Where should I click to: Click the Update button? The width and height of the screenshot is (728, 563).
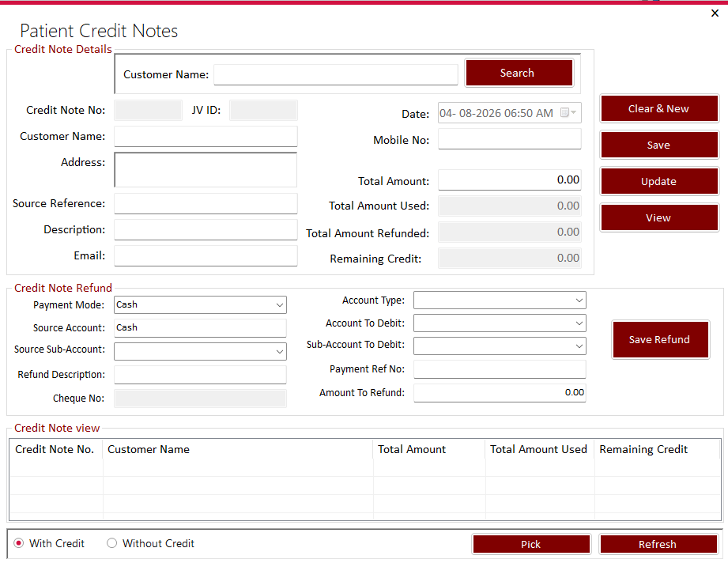click(659, 181)
